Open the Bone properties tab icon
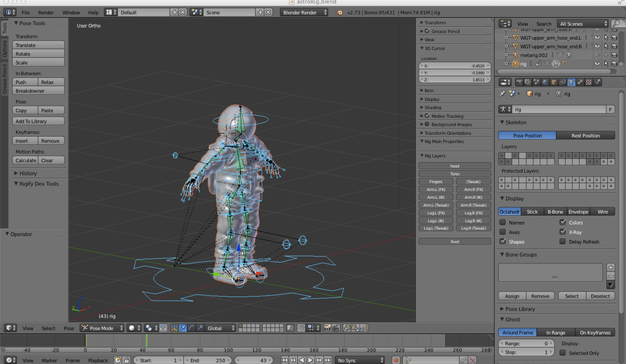Viewport: 626px width, 364px height. pyautogui.click(x=581, y=82)
